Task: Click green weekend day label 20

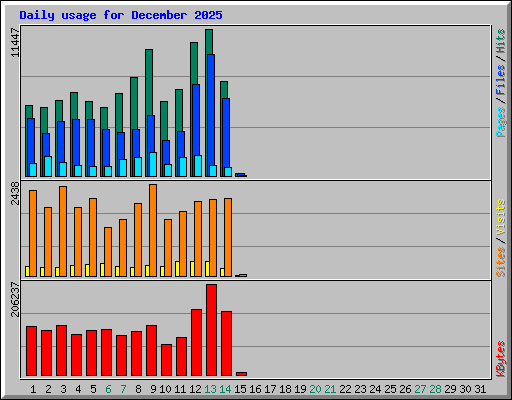Action: point(315,389)
